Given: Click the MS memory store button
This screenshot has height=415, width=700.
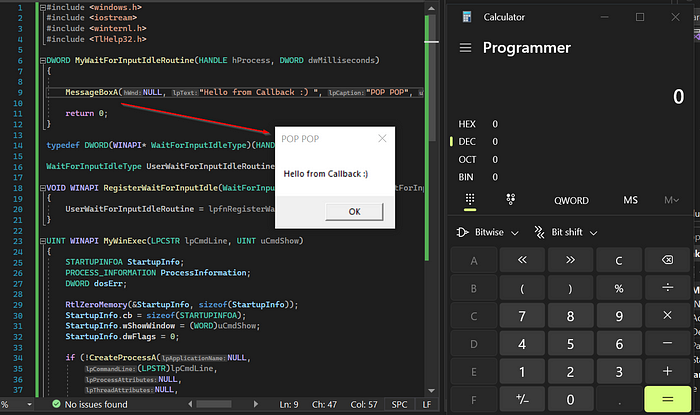Looking at the screenshot, I should 630,200.
